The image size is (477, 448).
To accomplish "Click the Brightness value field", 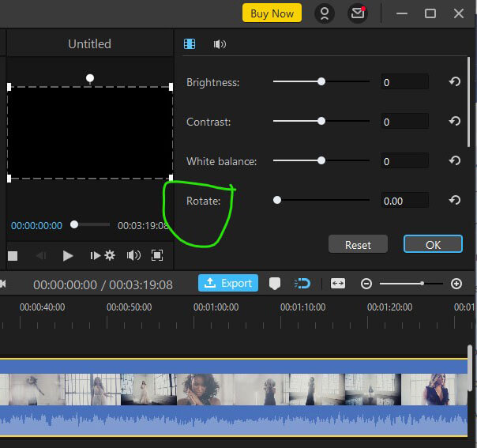I will [405, 82].
